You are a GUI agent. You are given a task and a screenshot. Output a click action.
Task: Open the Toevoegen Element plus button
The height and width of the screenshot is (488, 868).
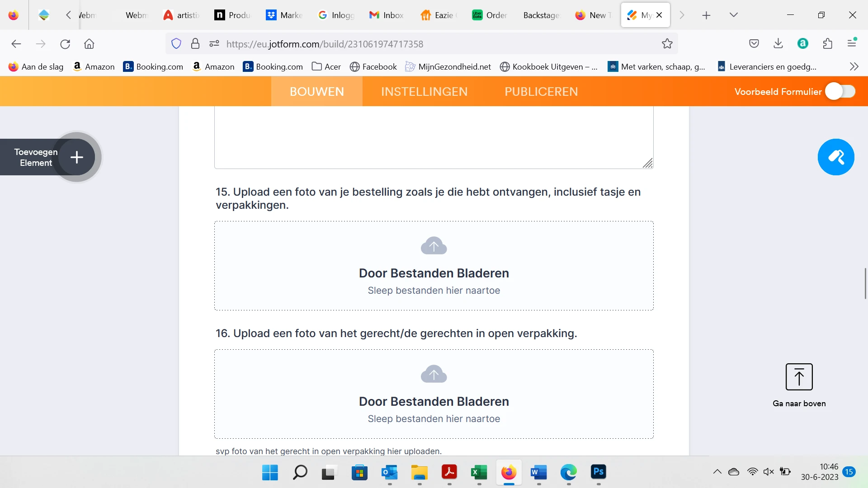click(x=76, y=157)
